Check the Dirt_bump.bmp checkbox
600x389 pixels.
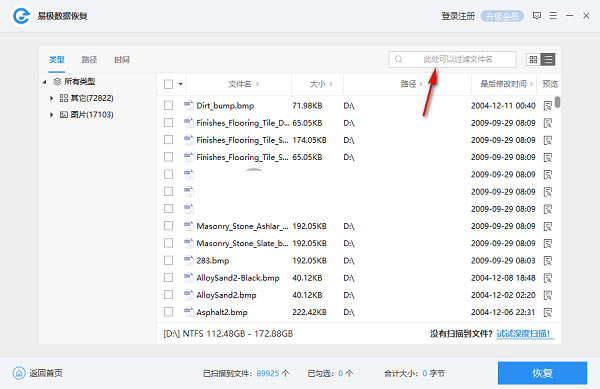click(168, 105)
